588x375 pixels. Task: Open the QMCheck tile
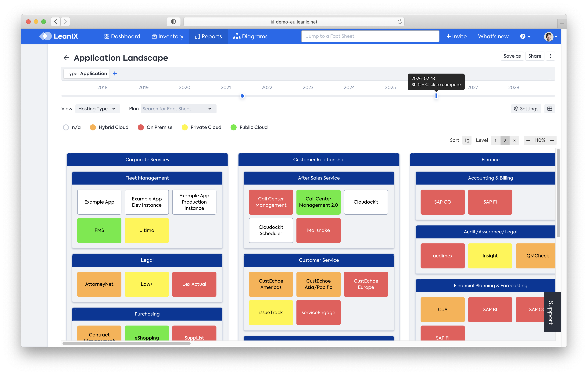tap(536, 256)
